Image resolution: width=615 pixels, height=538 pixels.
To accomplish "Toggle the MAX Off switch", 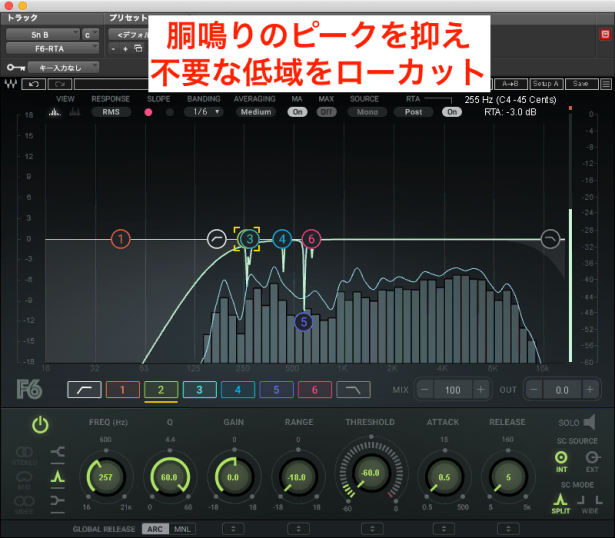I will 326,112.
